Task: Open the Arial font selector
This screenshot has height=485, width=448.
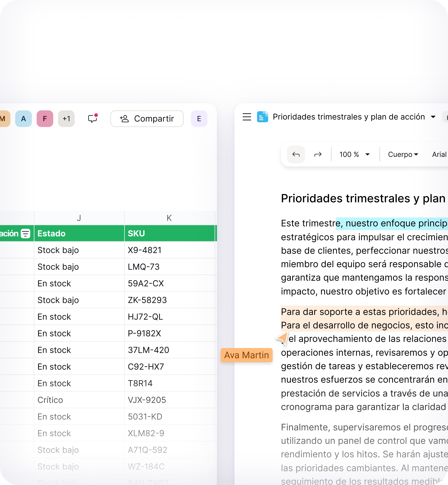Action: coord(439,155)
